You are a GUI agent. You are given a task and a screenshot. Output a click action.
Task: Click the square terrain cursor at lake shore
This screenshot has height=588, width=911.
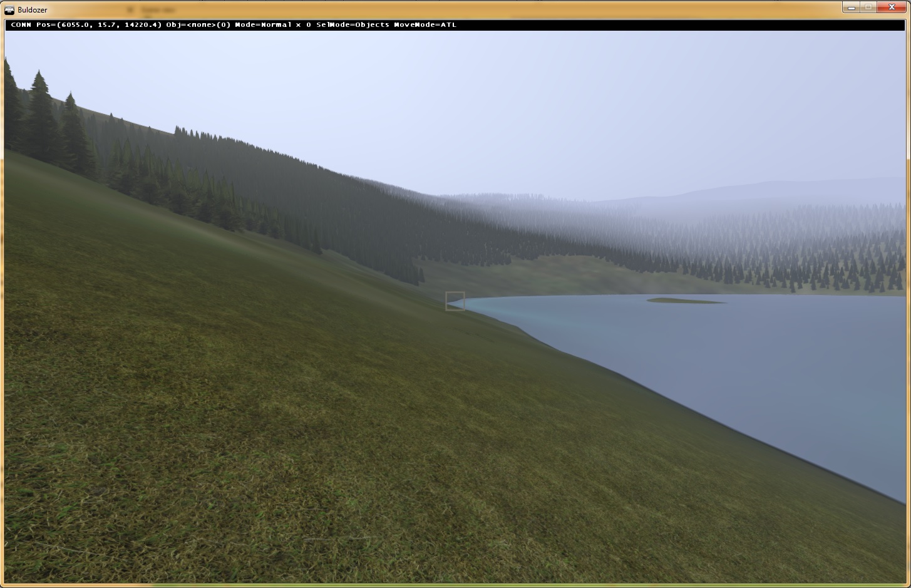[x=455, y=301]
